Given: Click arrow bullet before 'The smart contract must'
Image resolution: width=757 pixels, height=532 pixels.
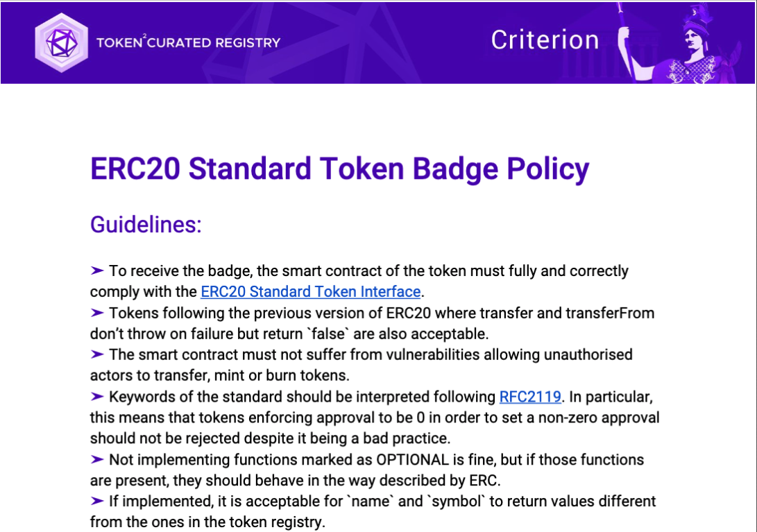Looking at the screenshot, I should 97,355.
